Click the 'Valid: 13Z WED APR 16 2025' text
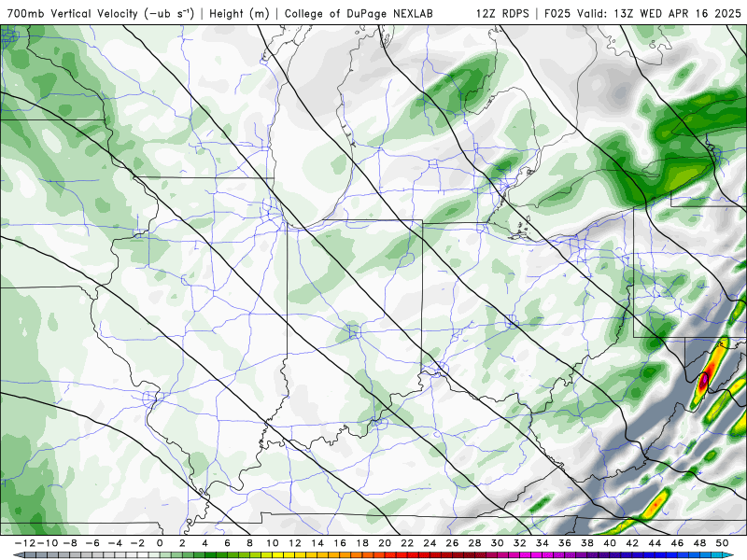The height and width of the screenshot is (560, 747). 659,13
